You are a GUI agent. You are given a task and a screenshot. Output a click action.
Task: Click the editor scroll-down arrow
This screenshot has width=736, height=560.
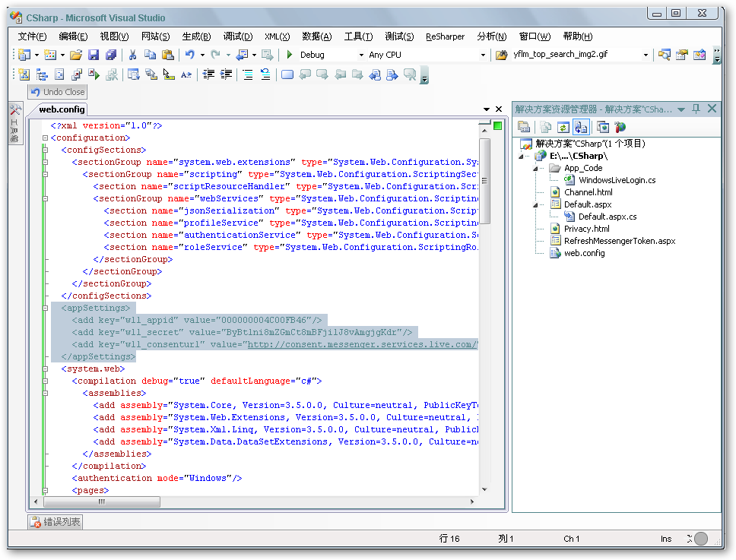click(x=484, y=489)
